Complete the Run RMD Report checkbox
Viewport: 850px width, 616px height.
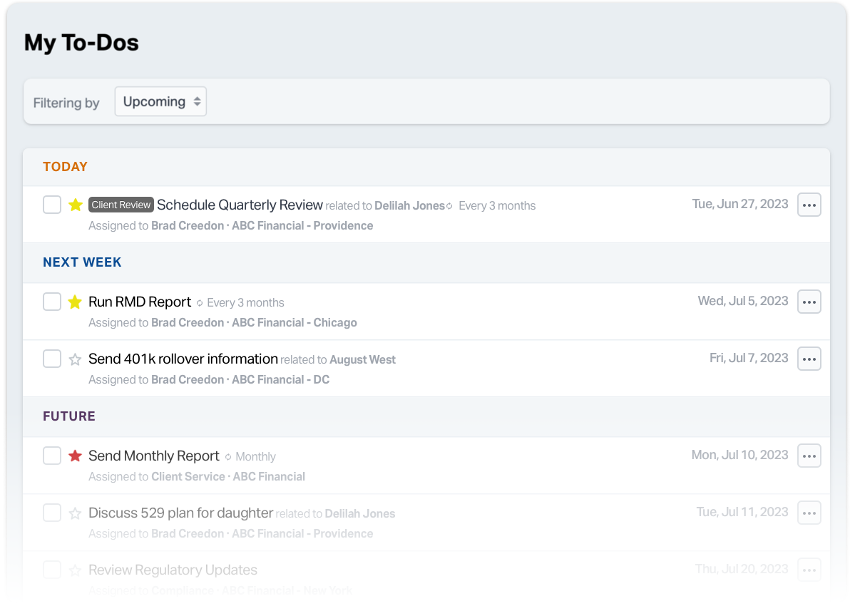click(x=51, y=302)
